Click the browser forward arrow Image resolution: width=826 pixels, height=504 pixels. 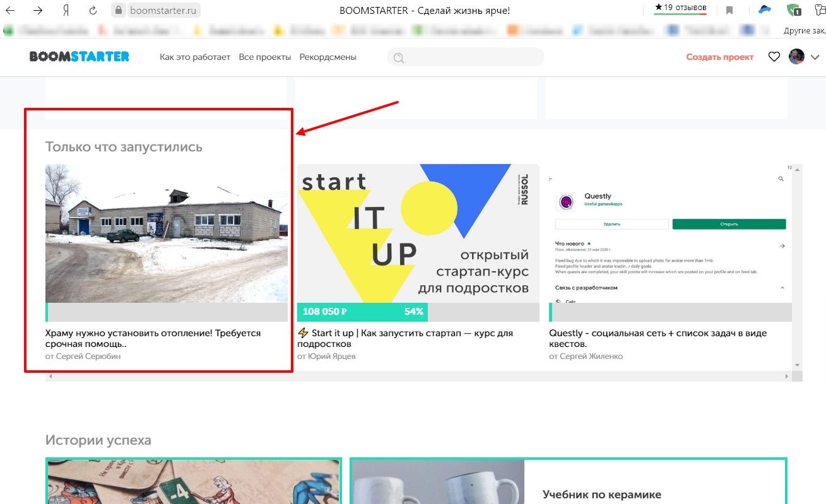[x=38, y=10]
